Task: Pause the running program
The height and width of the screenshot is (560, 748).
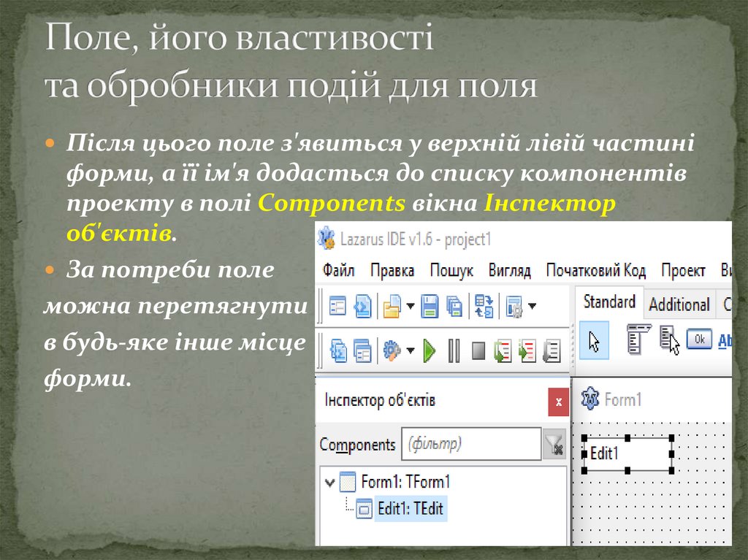Action: [x=454, y=351]
